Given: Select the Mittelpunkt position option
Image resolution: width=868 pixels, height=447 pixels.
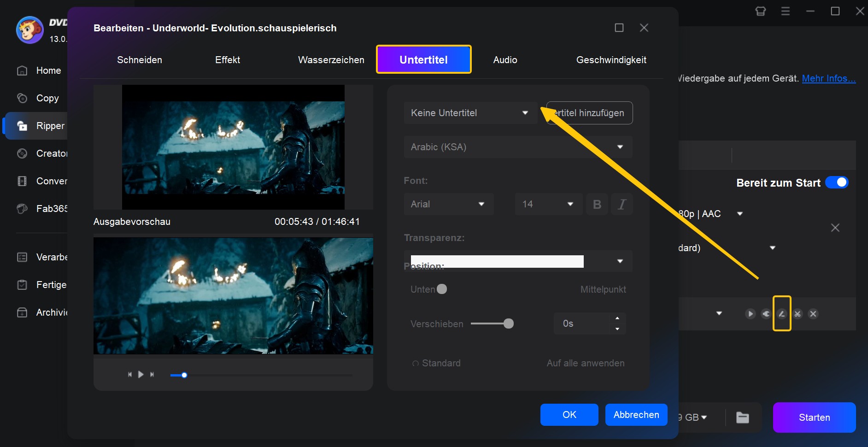Looking at the screenshot, I should click(603, 289).
